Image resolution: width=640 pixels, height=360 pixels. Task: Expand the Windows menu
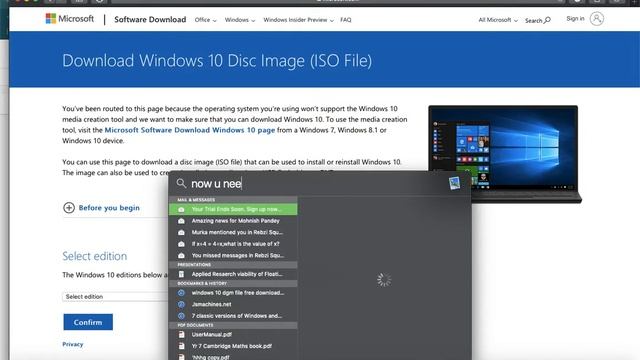[x=240, y=20]
